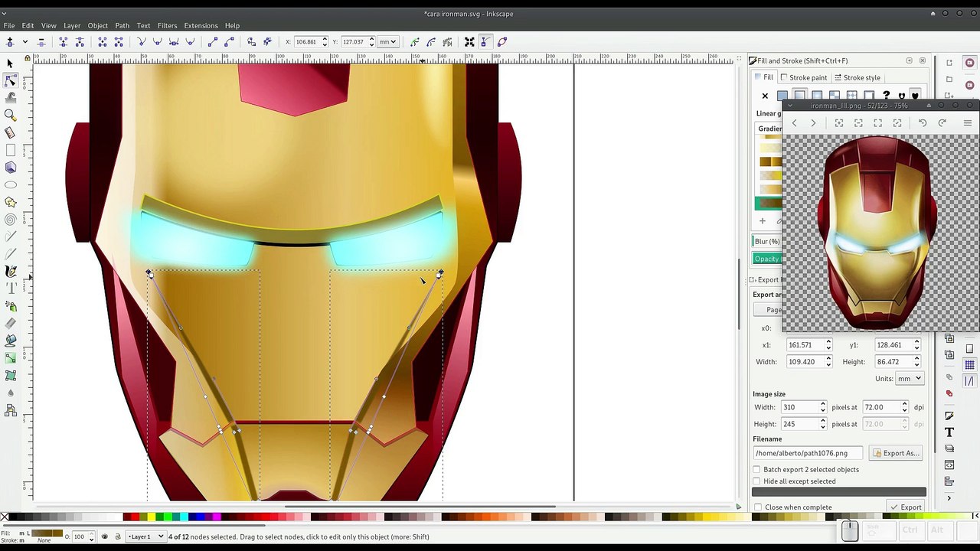This screenshot has width=980, height=551.
Task: Click Delete selected nodes icon
Action: pos(41,41)
